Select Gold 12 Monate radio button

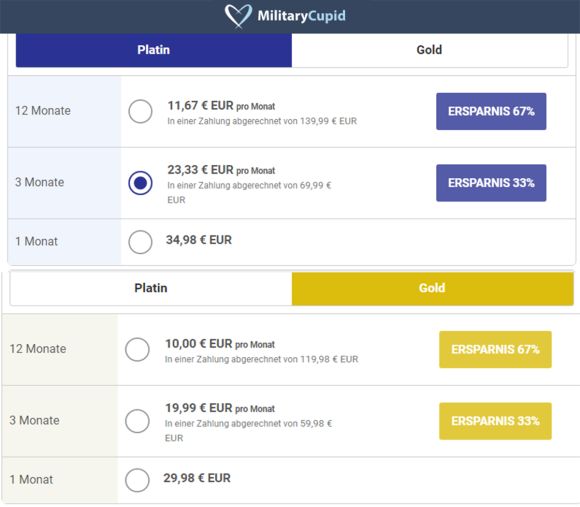[x=137, y=349]
